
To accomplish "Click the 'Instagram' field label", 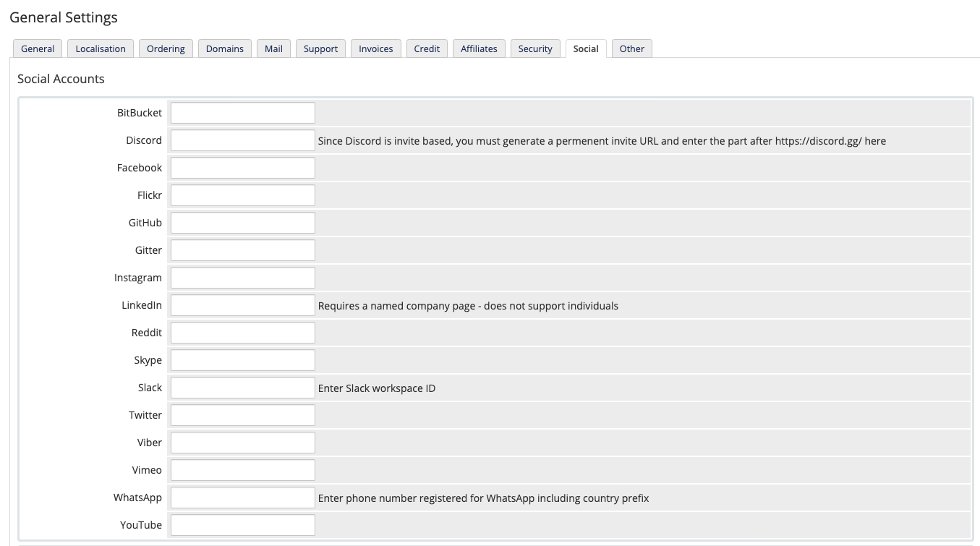I will (138, 278).
